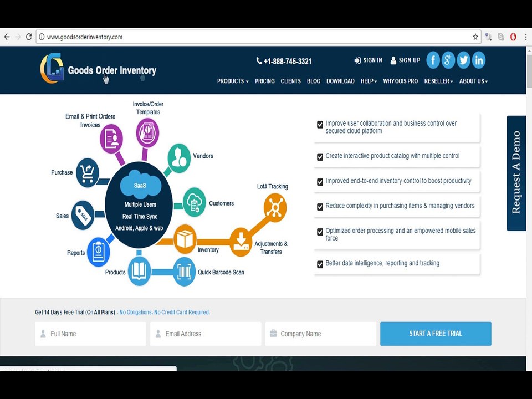Click the START A FREE TRIAL button
The image size is (532, 399).
click(x=436, y=334)
